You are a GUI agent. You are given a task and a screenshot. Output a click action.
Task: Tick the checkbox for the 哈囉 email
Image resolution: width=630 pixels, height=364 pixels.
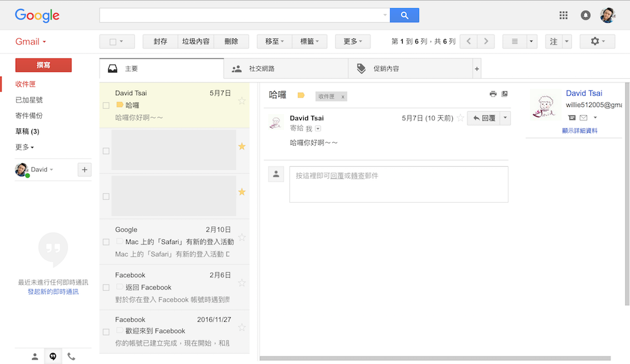coord(106,105)
